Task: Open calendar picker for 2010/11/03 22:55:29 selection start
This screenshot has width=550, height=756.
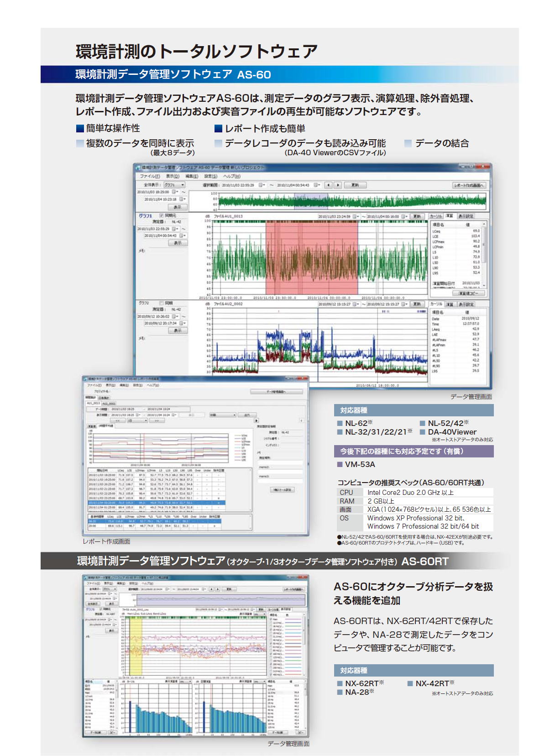Action: coord(262,185)
